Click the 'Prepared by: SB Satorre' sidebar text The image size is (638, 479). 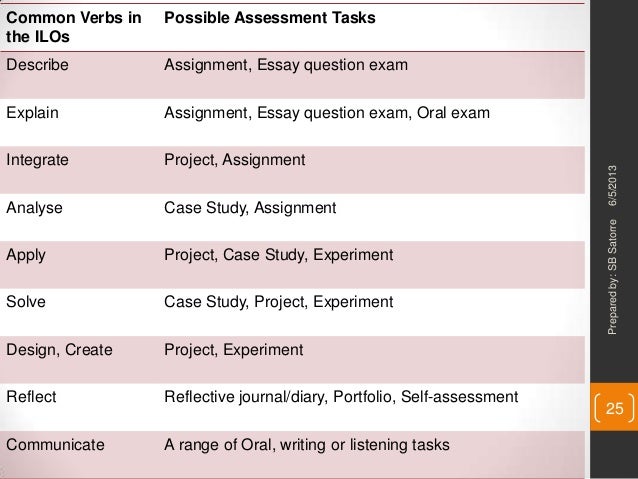point(612,277)
